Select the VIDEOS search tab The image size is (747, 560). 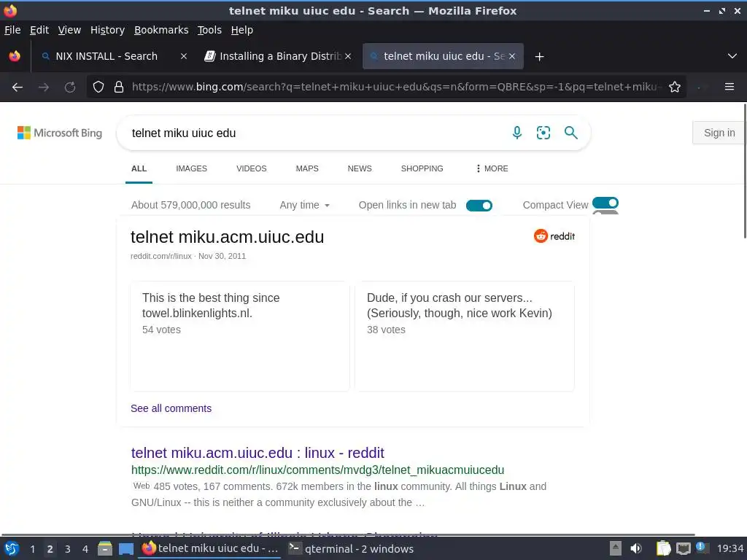pos(252,168)
